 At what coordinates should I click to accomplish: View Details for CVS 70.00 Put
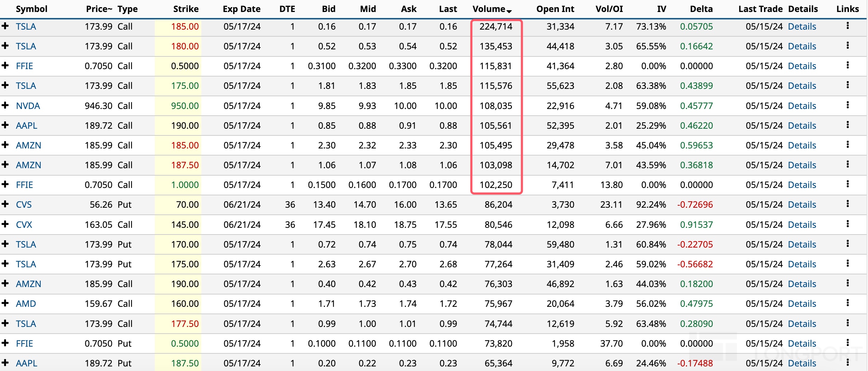(802, 205)
